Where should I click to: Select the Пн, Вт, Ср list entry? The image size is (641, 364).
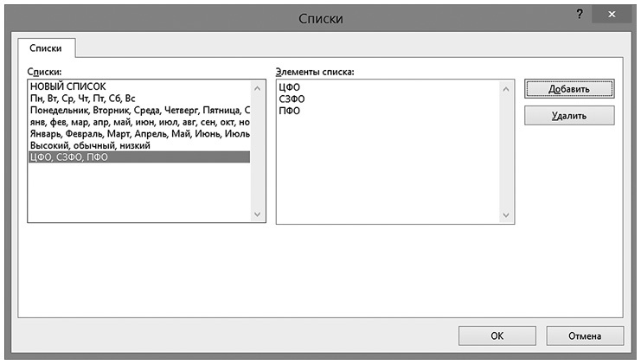(82, 99)
